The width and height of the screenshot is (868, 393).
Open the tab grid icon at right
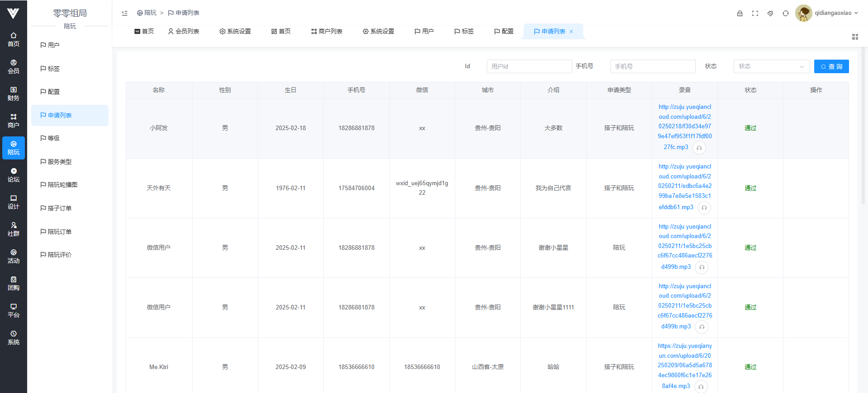[855, 37]
